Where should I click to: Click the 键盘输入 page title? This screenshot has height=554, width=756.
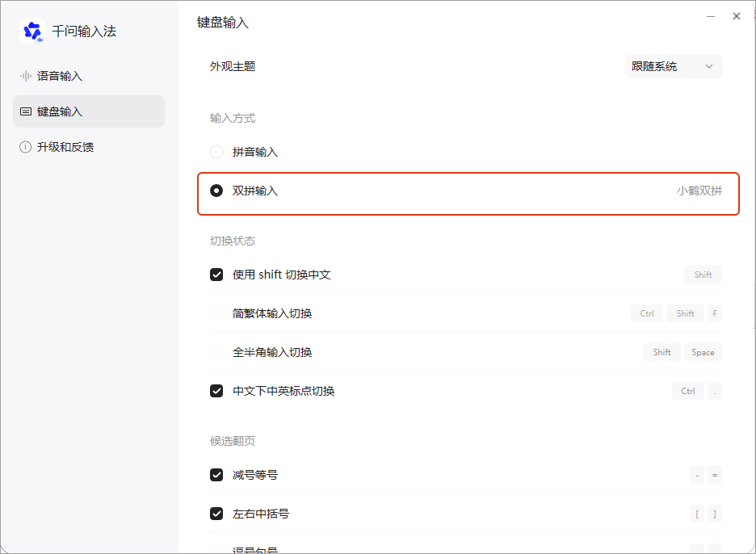pyautogui.click(x=223, y=22)
